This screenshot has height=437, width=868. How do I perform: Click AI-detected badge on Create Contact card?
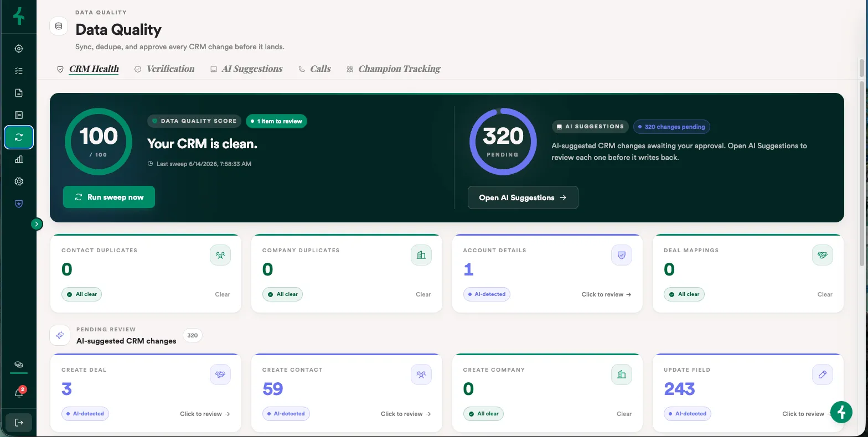pos(286,414)
